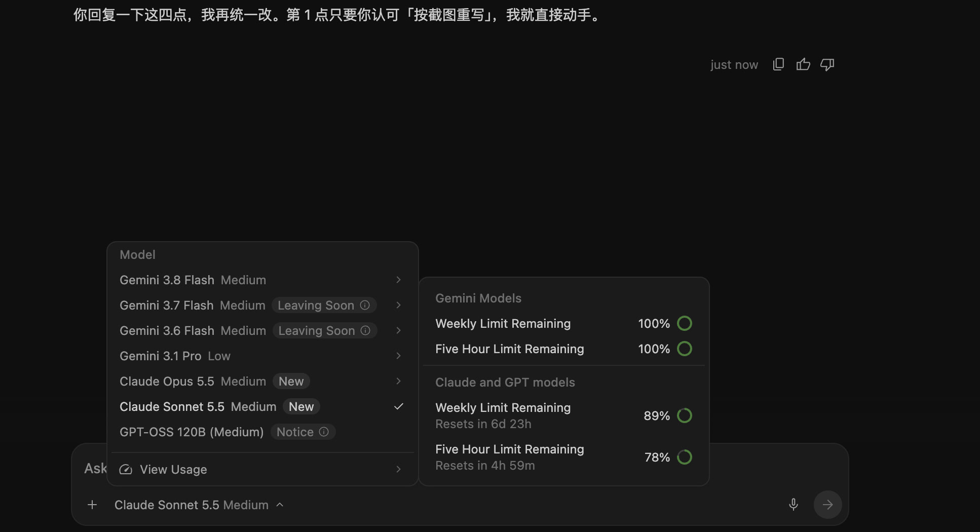
Task: Click the Notice badge on GPT-OSS 120B
Action: click(x=303, y=432)
